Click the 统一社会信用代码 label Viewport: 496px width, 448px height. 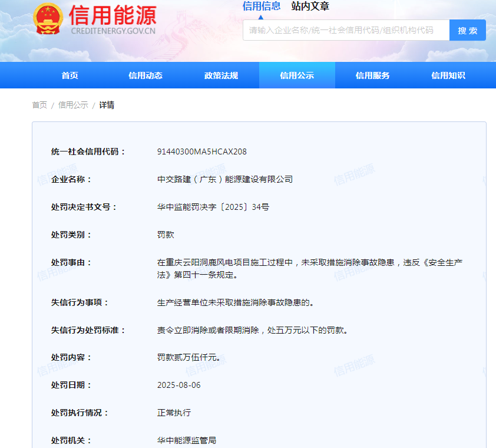[88, 151]
